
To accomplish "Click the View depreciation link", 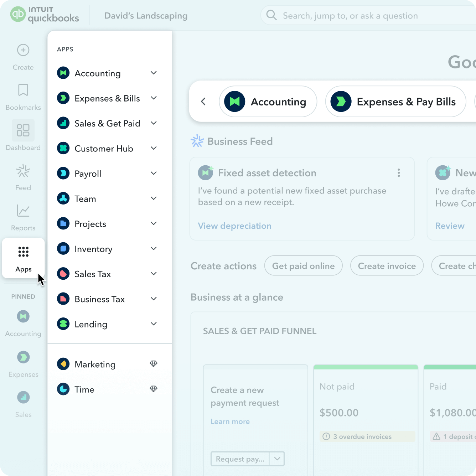I will click(234, 226).
